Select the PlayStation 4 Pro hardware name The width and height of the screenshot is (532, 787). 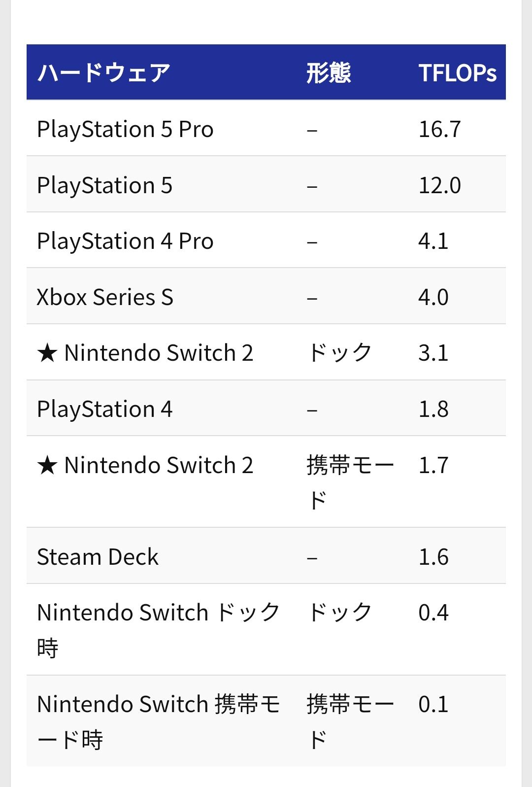coord(125,241)
